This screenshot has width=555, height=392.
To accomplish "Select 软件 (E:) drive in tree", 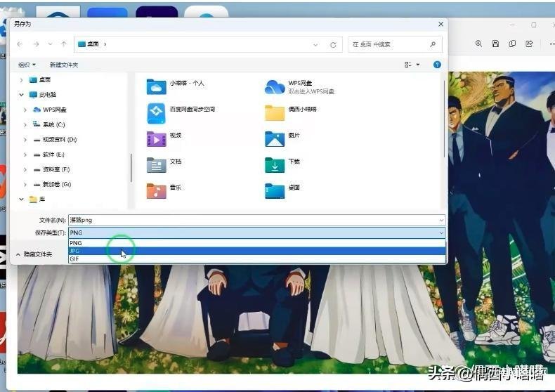I will tap(49, 155).
